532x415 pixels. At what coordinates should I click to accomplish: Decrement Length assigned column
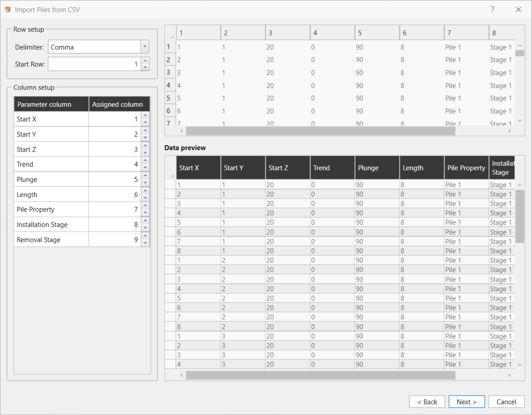[145, 198]
